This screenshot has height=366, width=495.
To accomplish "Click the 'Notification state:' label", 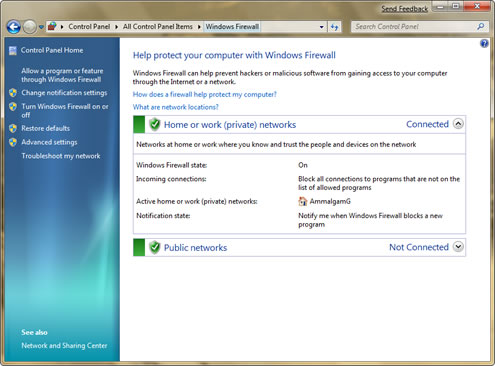I will 163,216.
